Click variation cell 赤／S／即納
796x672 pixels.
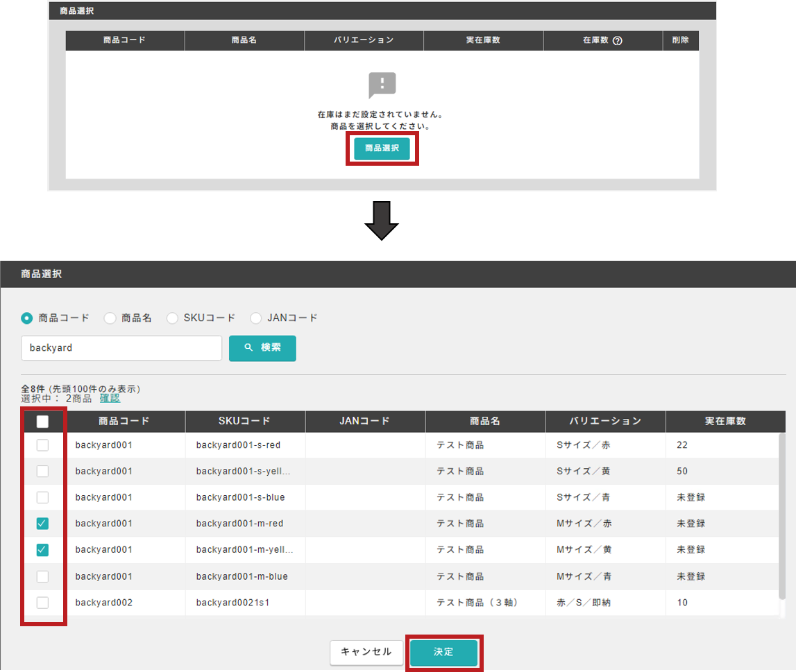click(x=583, y=603)
